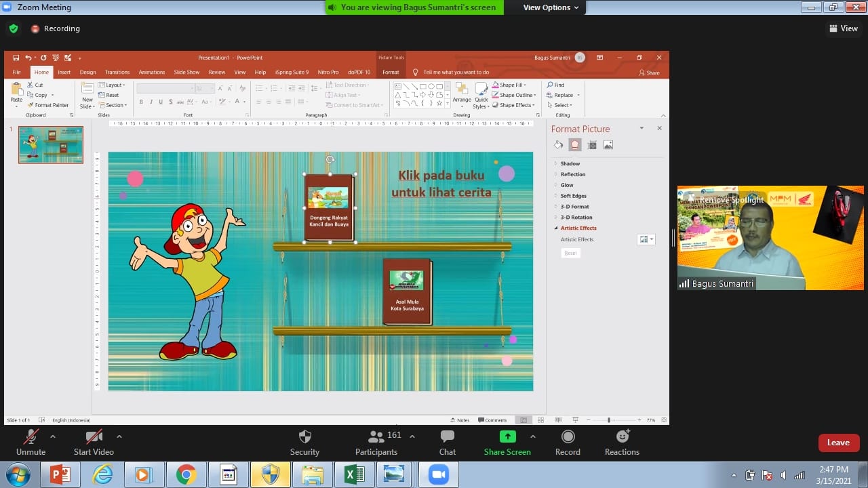The image size is (868, 488).
Task: Open the Fill & Line tab icon
Action: (558, 144)
